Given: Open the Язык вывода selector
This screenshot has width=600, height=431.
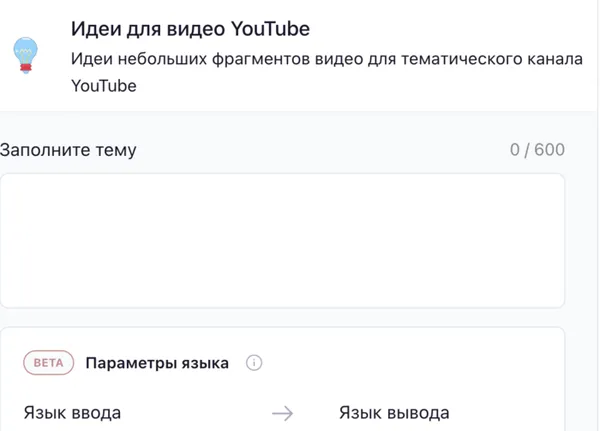Looking at the screenshot, I should [x=394, y=413].
